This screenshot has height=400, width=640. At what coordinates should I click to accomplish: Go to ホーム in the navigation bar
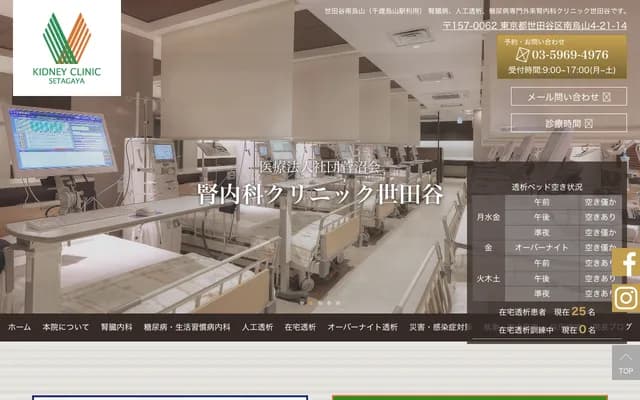point(19,327)
